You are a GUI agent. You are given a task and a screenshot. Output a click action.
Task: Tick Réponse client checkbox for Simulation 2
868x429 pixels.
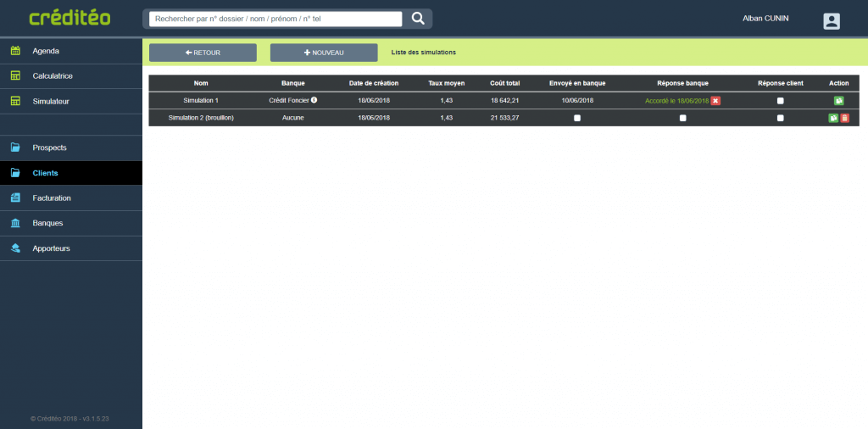[781, 118]
